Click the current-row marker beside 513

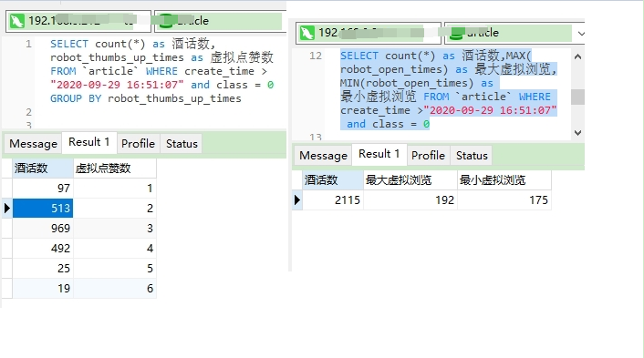click(7, 209)
